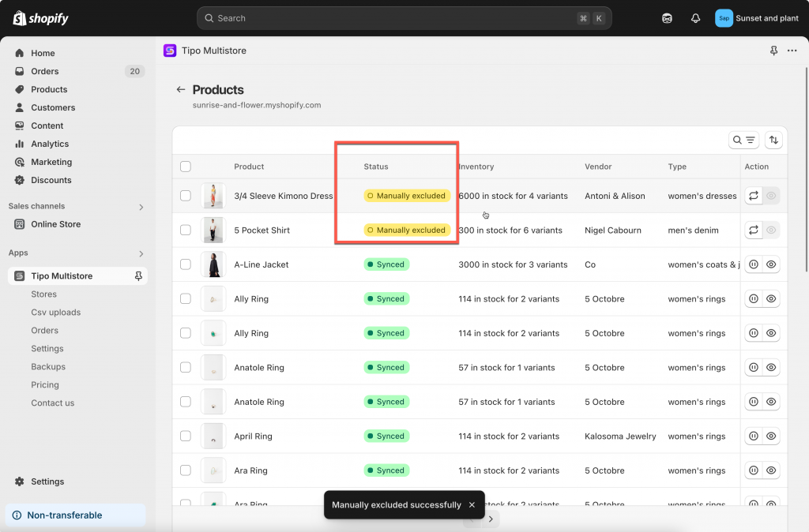This screenshot has width=809, height=532.
Task: Pause syncing for A-Line Jacket
Action: pyautogui.click(x=753, y=264)
